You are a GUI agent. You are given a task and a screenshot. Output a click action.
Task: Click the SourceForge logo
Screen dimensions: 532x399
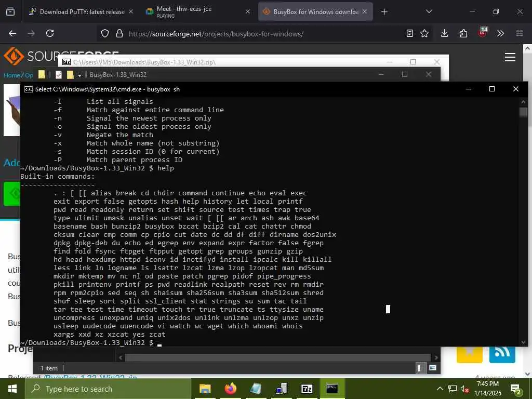[x=61, y=56]
